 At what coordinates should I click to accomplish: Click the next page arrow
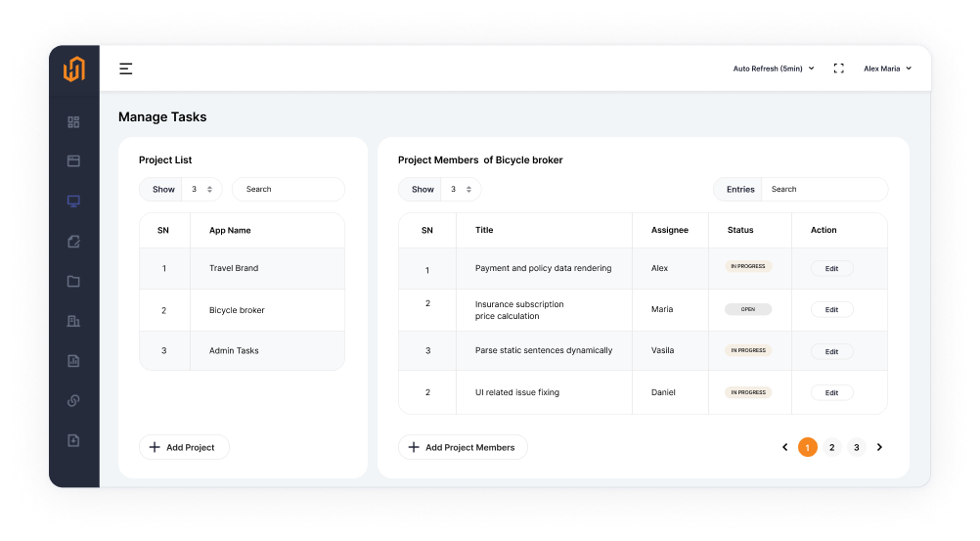pos(879,447)
